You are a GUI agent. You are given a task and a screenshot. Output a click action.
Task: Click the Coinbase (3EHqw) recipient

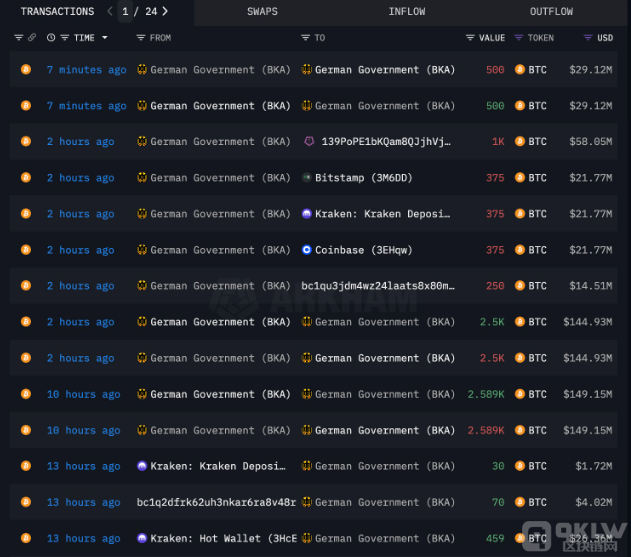[x=363, y=250]
